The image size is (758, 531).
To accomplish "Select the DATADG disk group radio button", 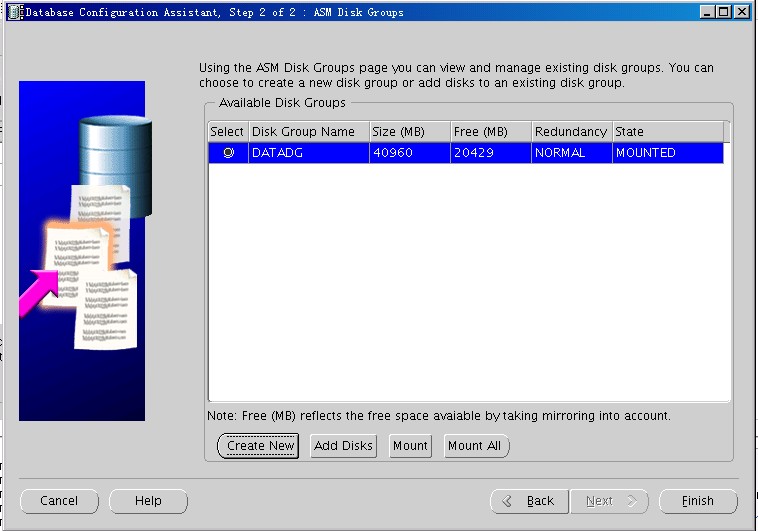I will pos(228,153).
